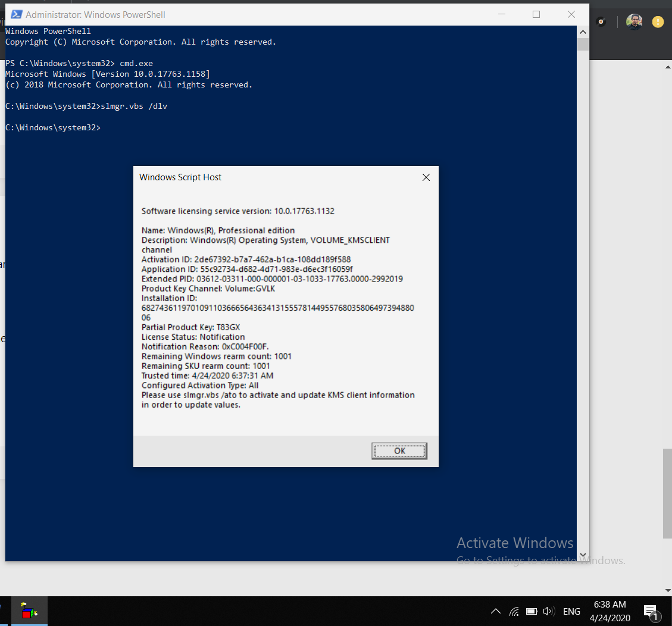This screenshot has width=672, height=626.
Task: Click the yellow alert icon in the browser behind
Action: tap(658, 21)
